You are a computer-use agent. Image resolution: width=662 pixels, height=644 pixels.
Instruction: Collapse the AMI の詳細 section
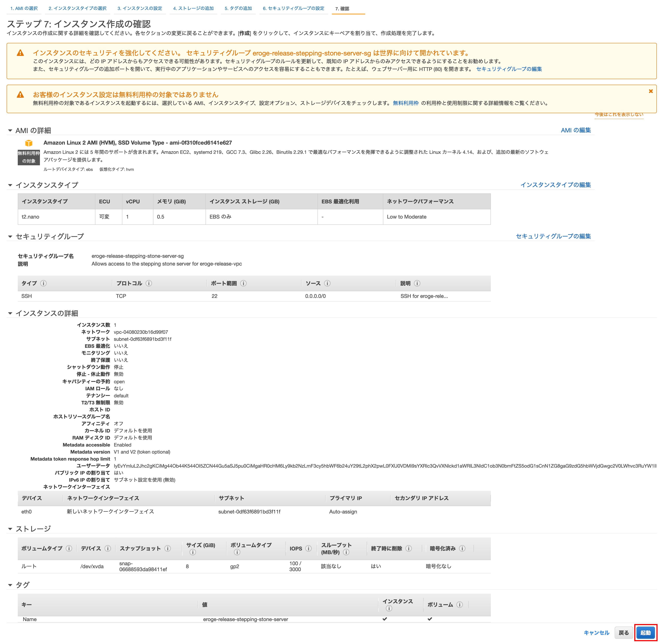(10, 131)
